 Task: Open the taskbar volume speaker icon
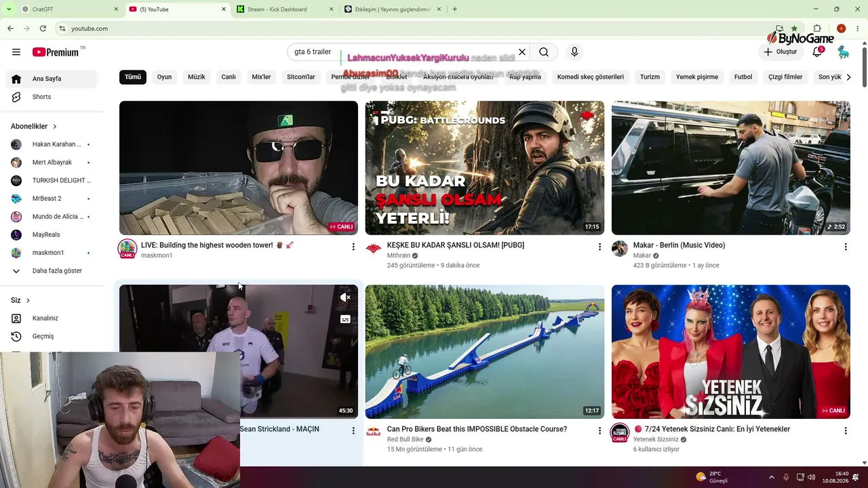coord(813,477)
